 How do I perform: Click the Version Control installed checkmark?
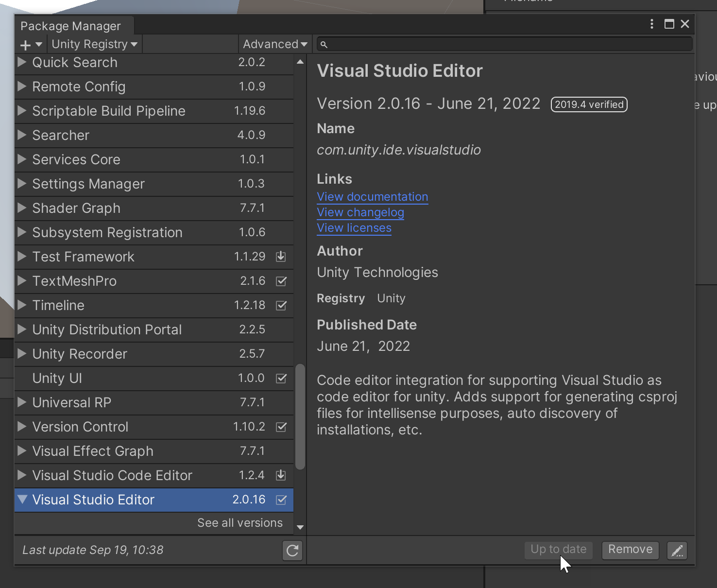(281, 427)
